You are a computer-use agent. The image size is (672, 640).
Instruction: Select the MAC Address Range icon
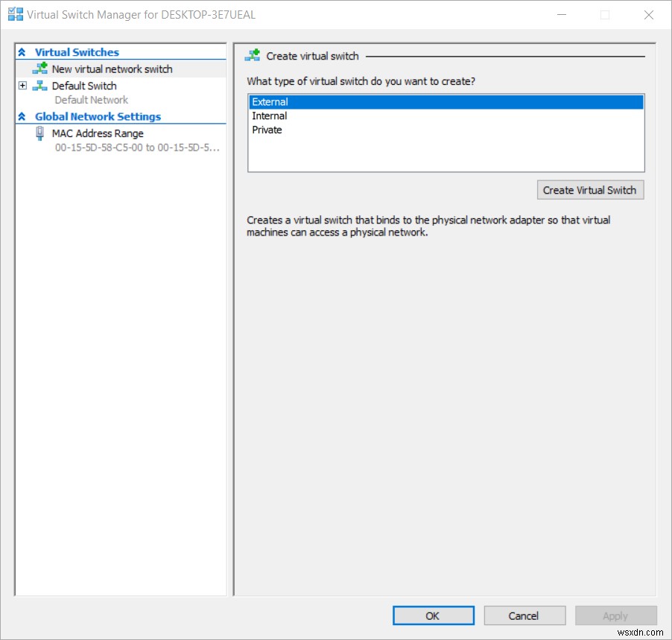pyautogui.click(x=39, y=133)
